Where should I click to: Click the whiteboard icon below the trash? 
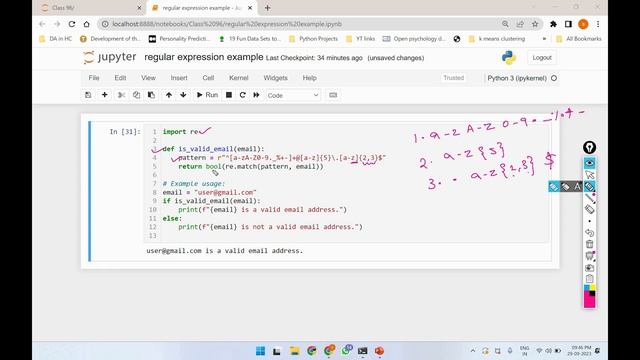589,256
